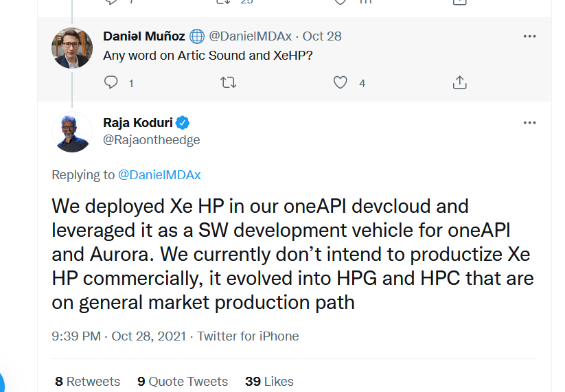The width and height of the screenshot is (565, 392).
Task: Open more options for Raja Koduri's tweet
Action: pos(529,123)
